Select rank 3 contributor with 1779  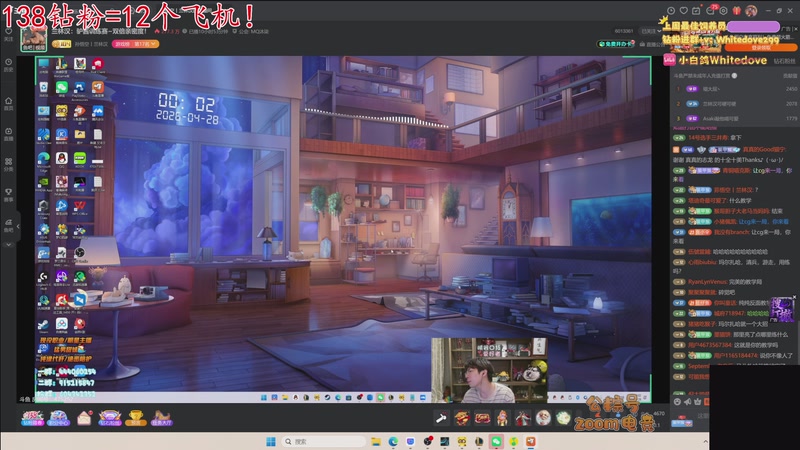(x=735, y=118)
